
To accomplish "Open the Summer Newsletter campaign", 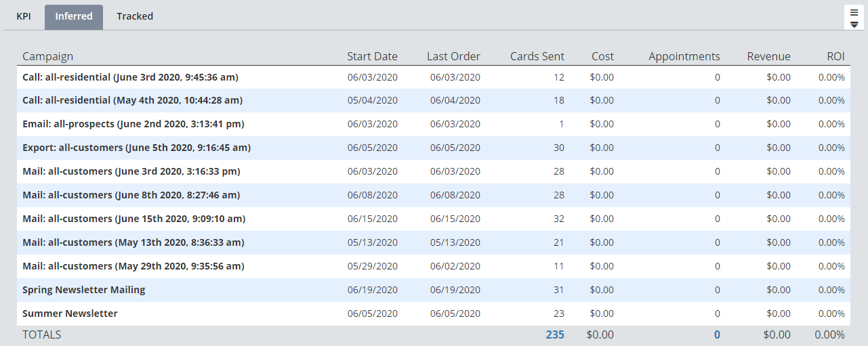I will click(70, 313).
